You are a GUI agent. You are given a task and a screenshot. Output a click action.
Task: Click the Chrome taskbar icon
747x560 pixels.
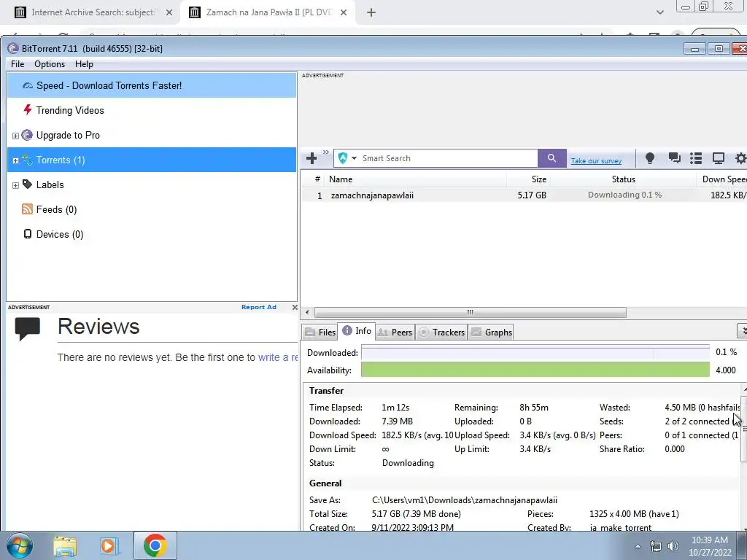[x=155, y=545]
